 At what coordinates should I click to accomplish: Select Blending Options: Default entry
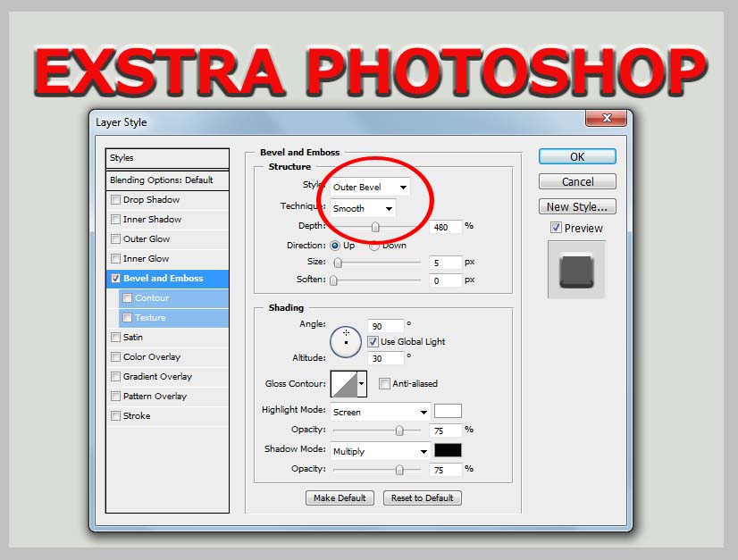point(168,180)
